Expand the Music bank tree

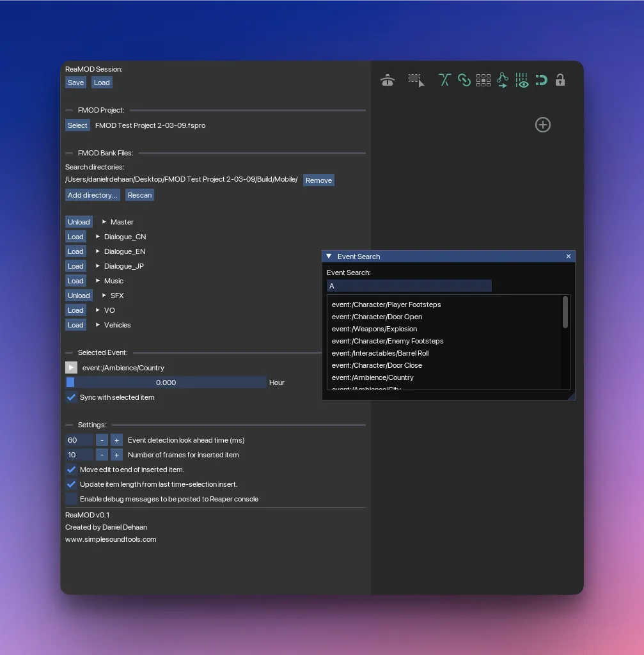click(97, 281)
